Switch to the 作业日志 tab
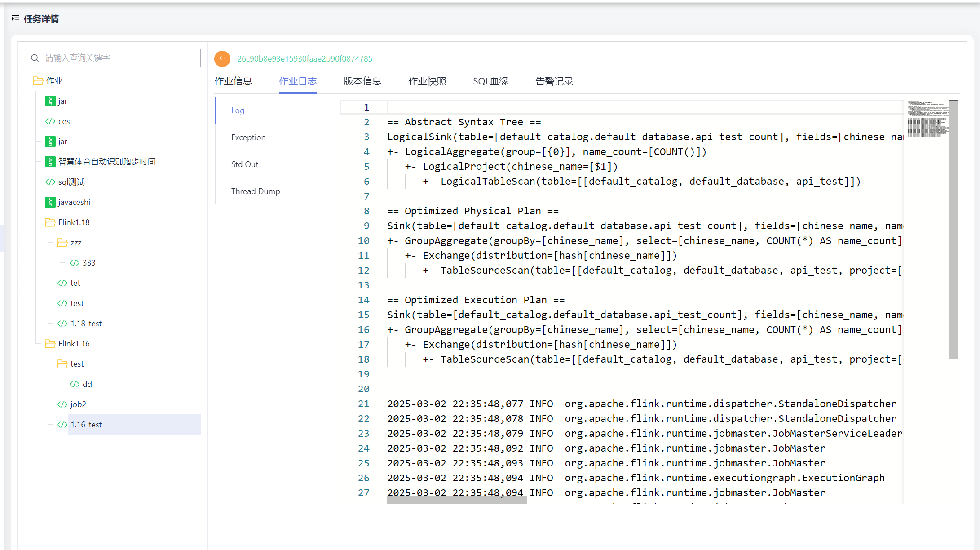 pos(298,81)
